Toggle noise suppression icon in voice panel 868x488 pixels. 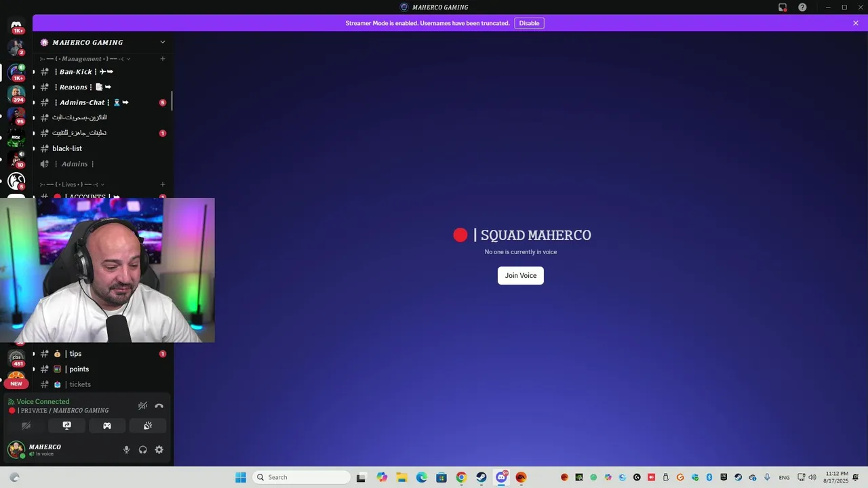point(142,406)
